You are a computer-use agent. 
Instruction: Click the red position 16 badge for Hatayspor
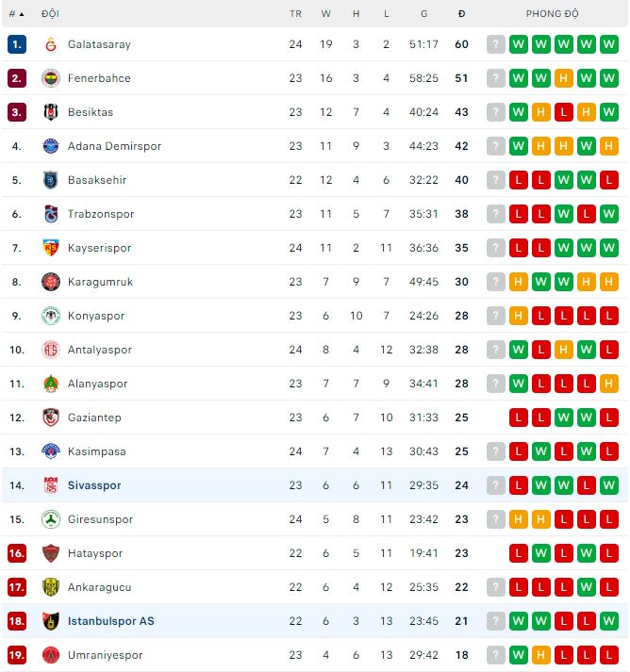(16, 553)
